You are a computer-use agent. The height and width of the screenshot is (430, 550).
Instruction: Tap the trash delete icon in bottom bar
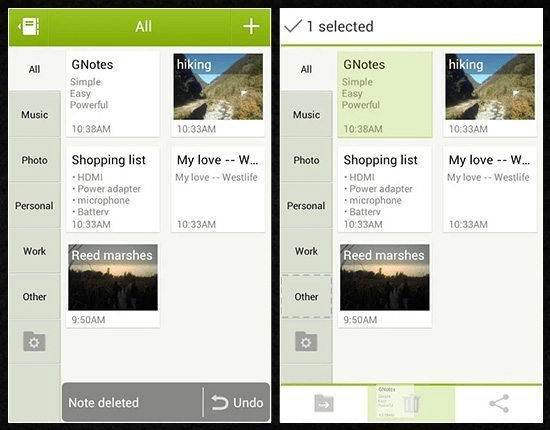[411, 403]
